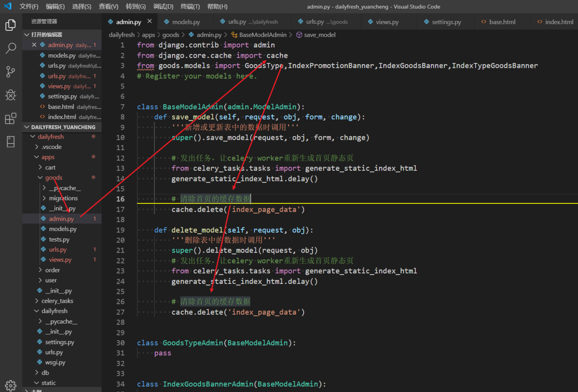The height and width of the screenshot is (392, 578).
Task: Switch to the index.html tab
Action: coord(555,22)
